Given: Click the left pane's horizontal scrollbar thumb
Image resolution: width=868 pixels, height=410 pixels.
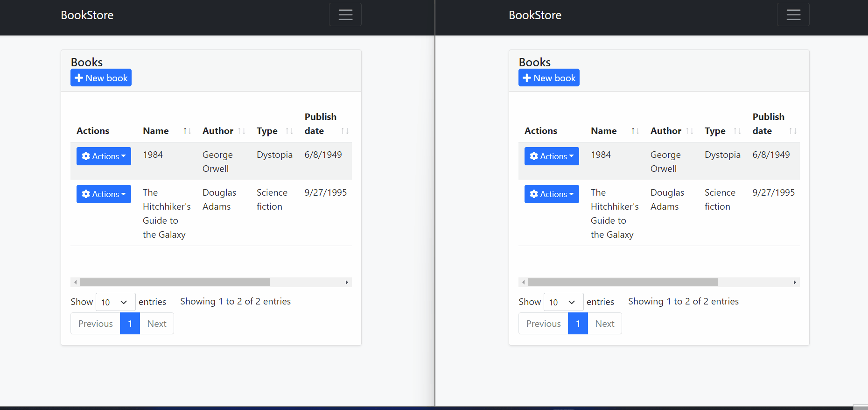Looking at the screenshot, I should tap(175, 283).
